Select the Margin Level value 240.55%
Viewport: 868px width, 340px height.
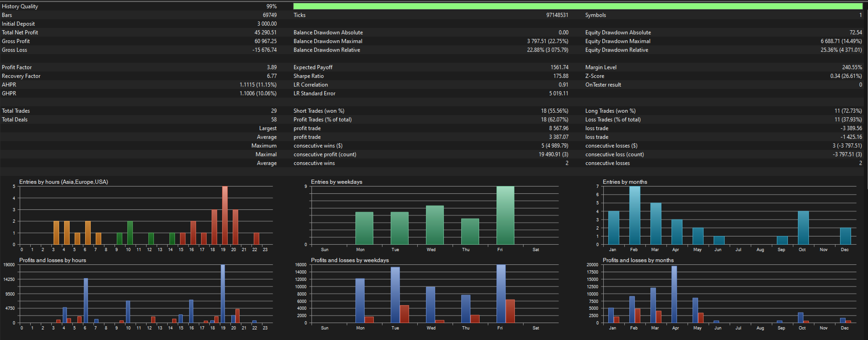pos(852,67)
